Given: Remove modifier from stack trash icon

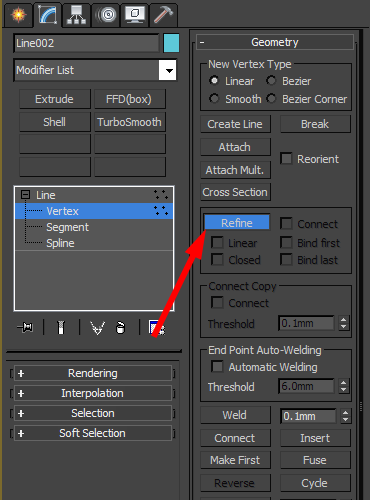Looking at the screenshot, I should [x=120, y=327].
